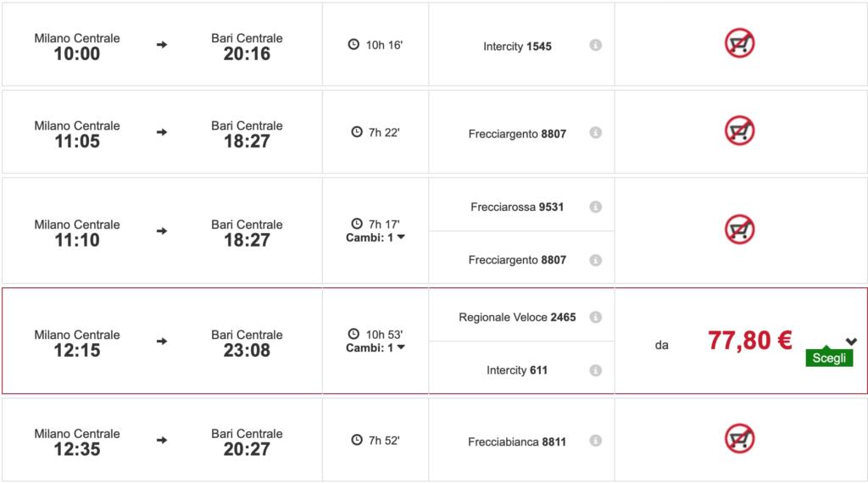This screenshot has width=868, height=483.
Task: Click info icon beside Regionale Veloce 2465
Action: pos(595,317)
